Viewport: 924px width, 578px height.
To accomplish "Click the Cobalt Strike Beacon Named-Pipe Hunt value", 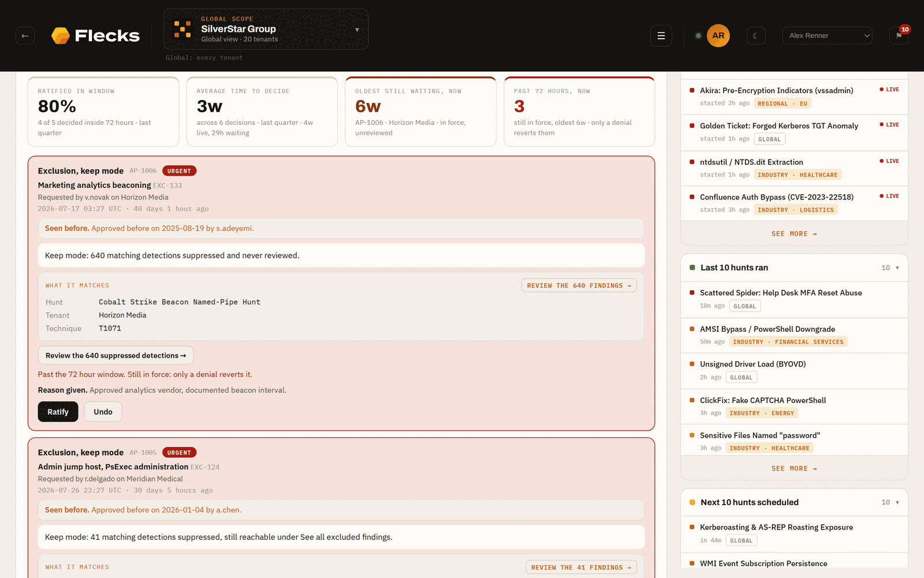I will (180, 302).
